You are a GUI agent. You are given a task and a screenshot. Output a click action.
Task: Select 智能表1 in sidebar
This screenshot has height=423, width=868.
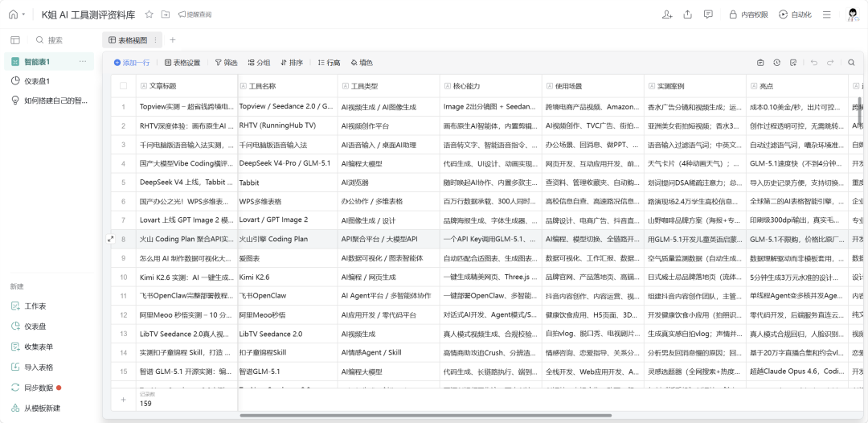[49, 61]
